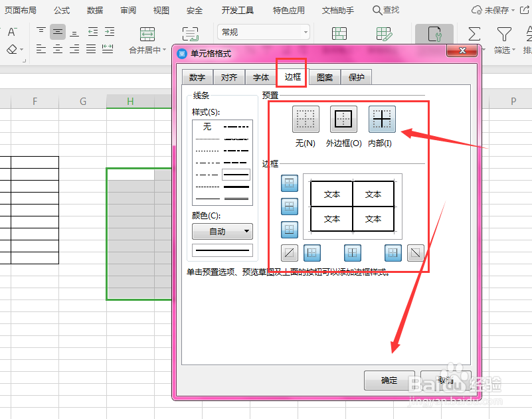Toggle the diagonal down border button
The width and height of the screenshot is (532, 419).
(416, 253)
